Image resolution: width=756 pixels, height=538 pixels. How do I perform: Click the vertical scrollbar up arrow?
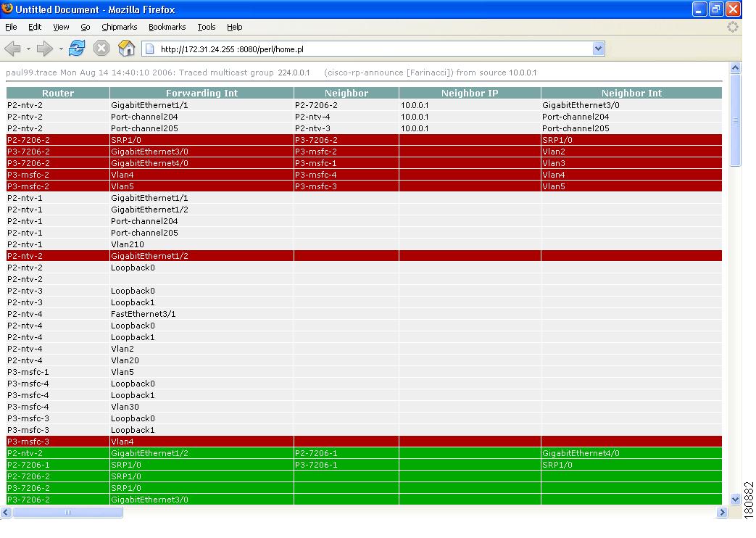(x=735, y=68)
